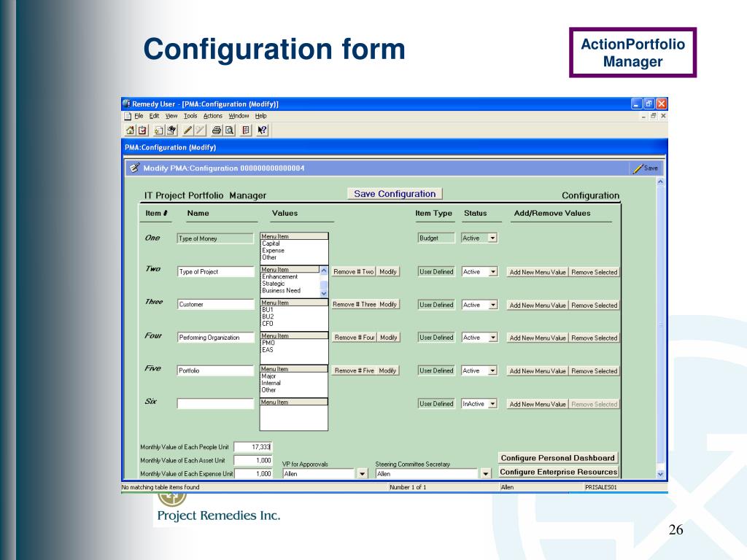Viewport: 747px width, 560px height.
Task: Click the Remedy User title bar app icon
Action: [126, 104]
